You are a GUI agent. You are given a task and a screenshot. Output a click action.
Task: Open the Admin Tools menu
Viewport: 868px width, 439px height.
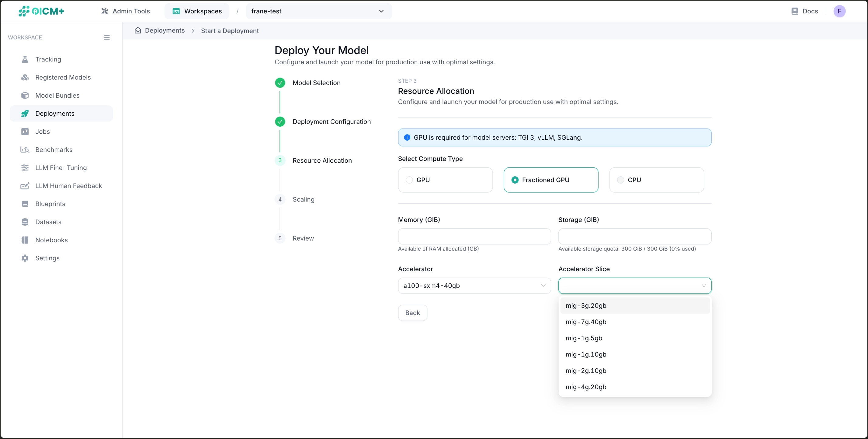pyautogui.click(x=125, y=11)
